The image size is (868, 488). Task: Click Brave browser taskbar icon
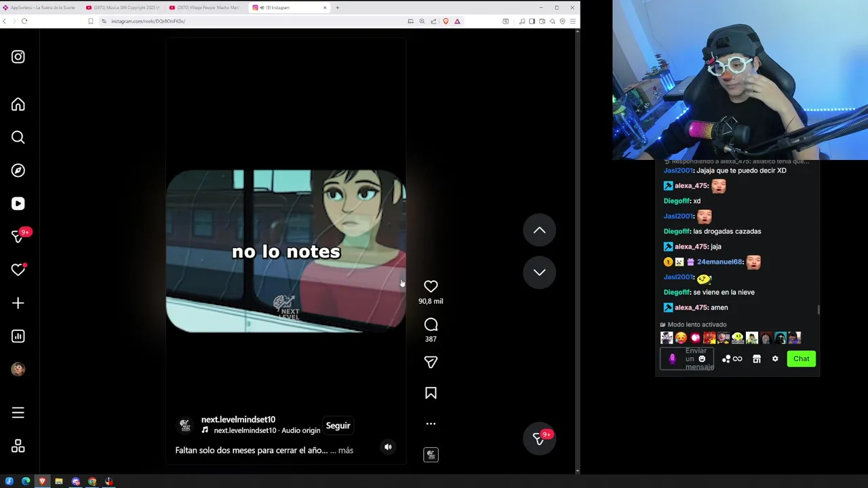coord(42,481)
